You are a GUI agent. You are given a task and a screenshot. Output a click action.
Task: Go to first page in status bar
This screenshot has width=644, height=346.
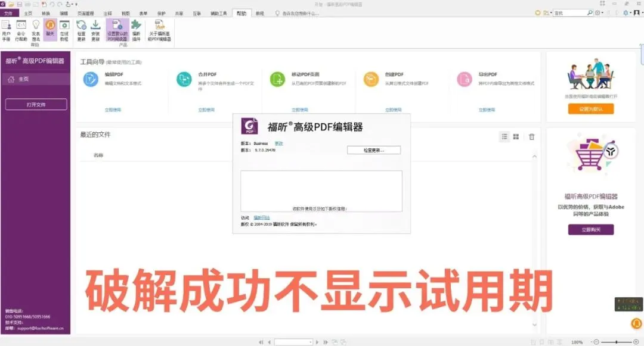pos(261,342)
